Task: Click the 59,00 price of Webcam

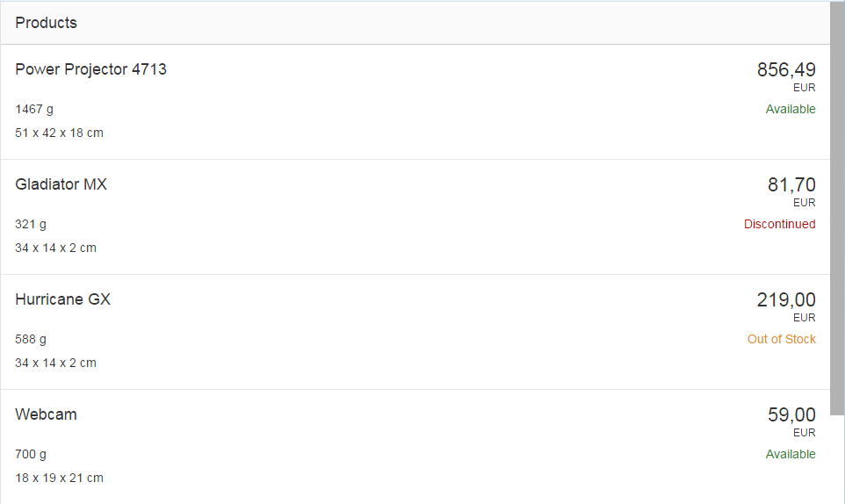Action: [791, 415]
